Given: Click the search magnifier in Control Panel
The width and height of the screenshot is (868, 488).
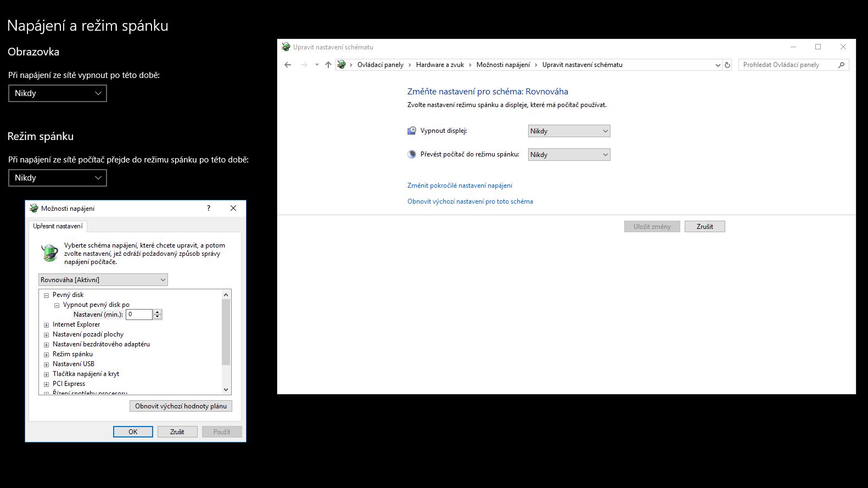Looking at the screenshot, I should [841, 65].
